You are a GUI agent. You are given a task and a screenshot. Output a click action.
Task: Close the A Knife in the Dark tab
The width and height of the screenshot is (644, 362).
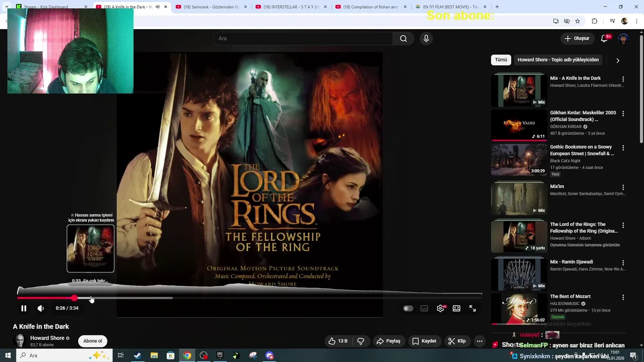pos(166,7)
